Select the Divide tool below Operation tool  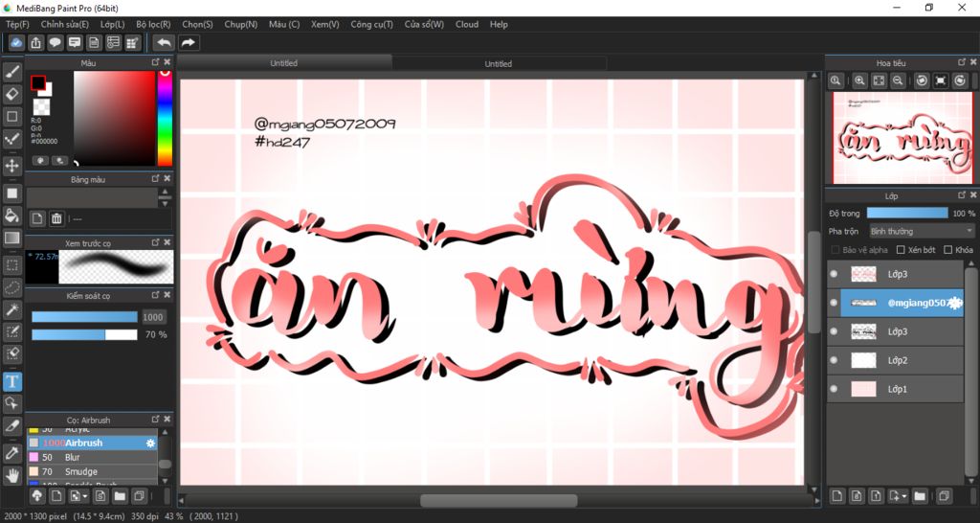point(11,425)
